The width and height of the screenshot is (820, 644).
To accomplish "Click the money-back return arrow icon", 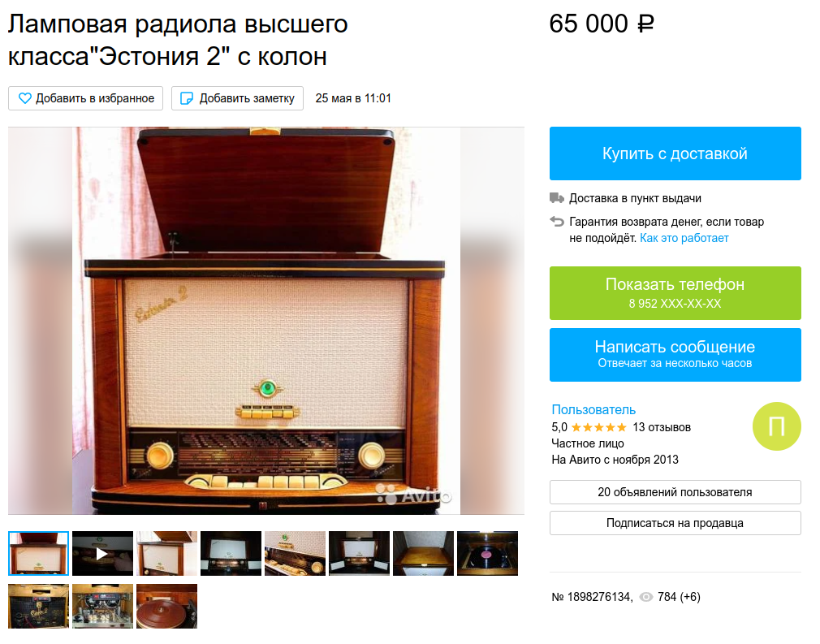I will (556, 221).
